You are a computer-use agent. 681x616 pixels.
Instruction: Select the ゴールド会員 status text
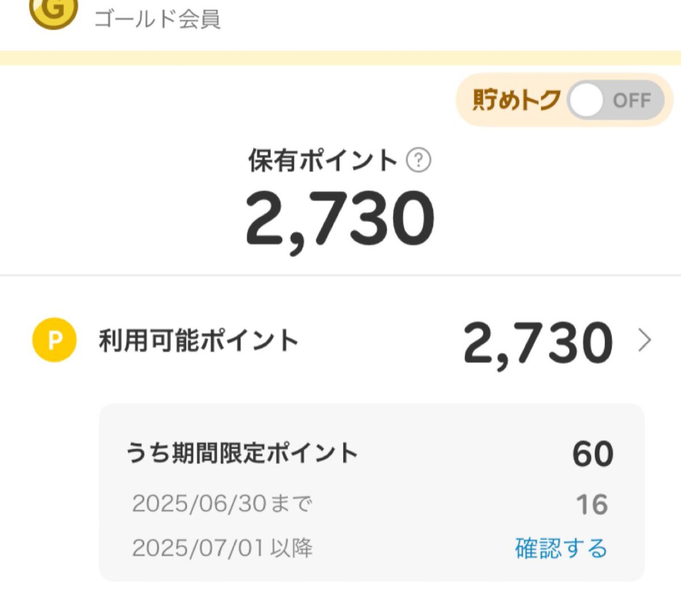(x=157, y=19)
